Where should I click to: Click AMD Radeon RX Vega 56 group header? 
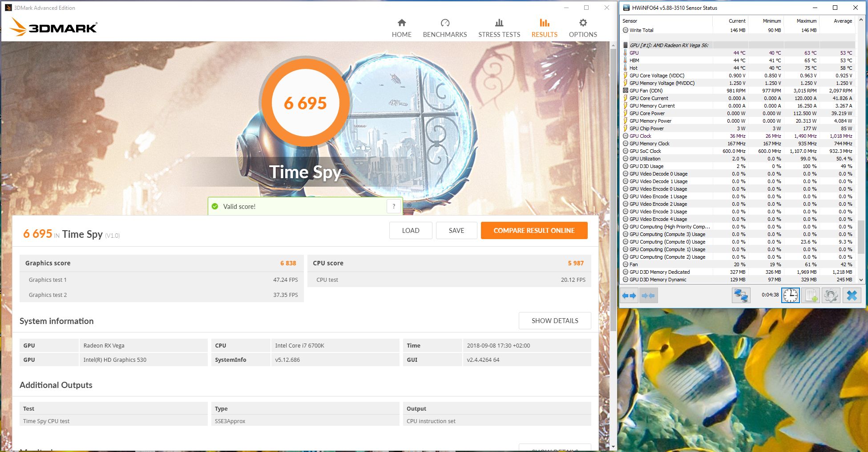738,45
